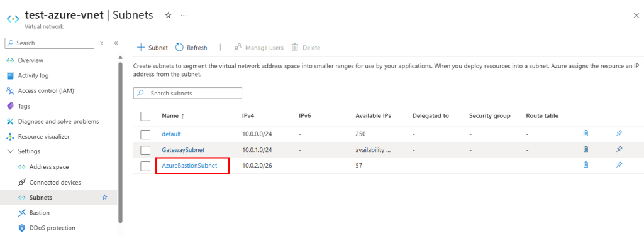Toggle the select-all checkbox in table header
Viewport: 644px width, 236px height.
(x=145, y=116)
